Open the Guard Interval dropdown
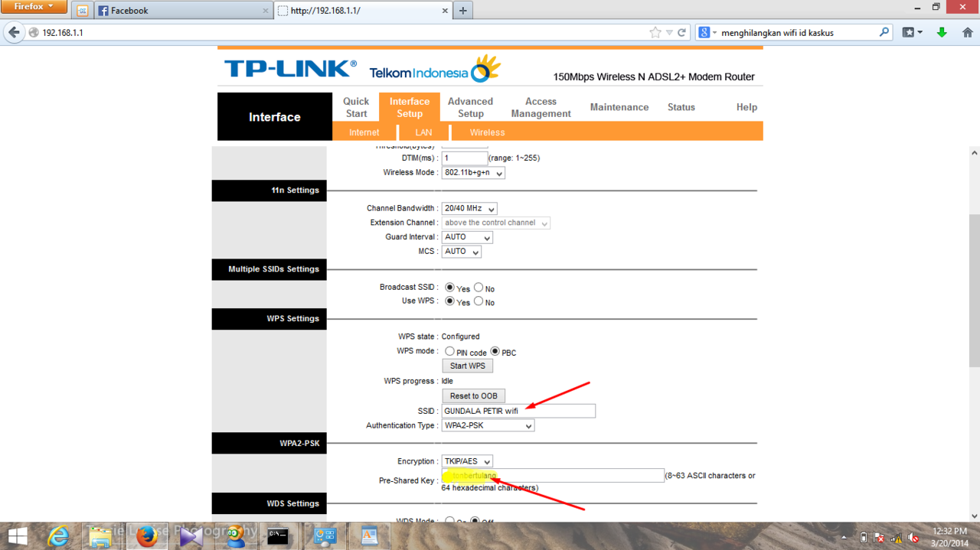The height and width of the screenshot is (550, 980). point(467,237)
